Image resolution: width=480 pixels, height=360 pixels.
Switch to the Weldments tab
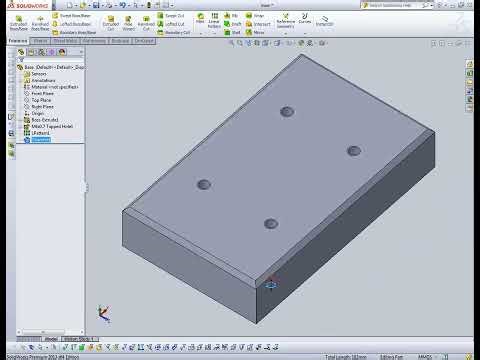click(94, 41)
